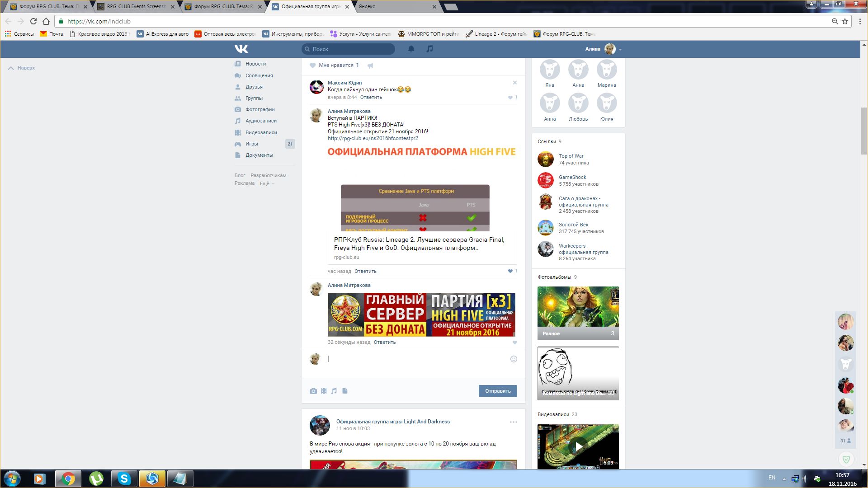The image size is (868, 488).
Task: Open the music note icon in header
Action: [x=429, y=49]
